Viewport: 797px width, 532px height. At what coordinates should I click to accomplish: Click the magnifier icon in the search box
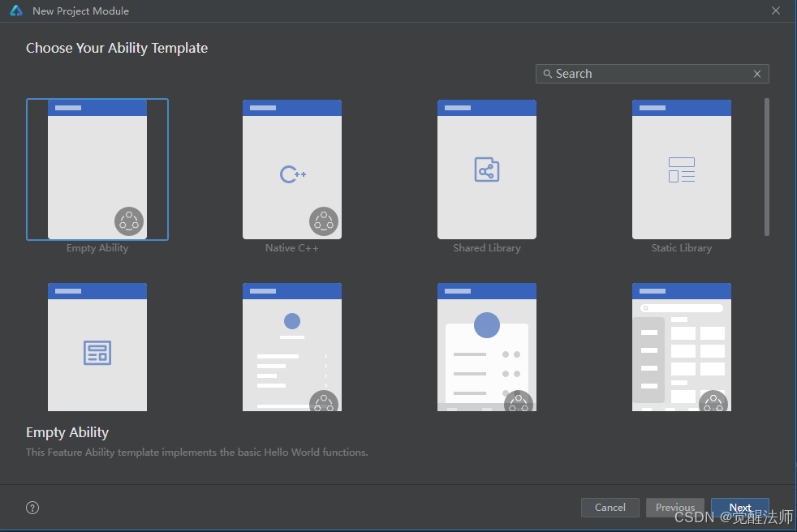pyautogui.click(x=547, y=74)
